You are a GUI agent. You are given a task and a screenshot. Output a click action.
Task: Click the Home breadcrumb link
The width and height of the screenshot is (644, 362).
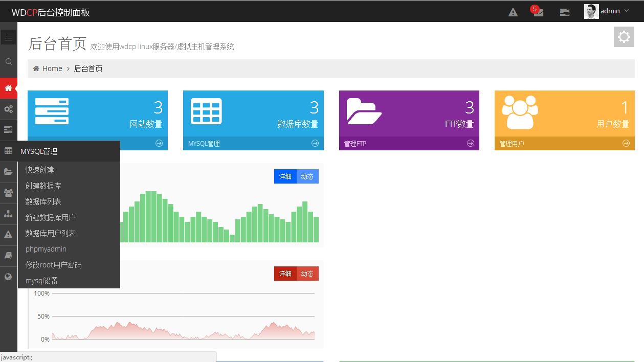(52, 69)
